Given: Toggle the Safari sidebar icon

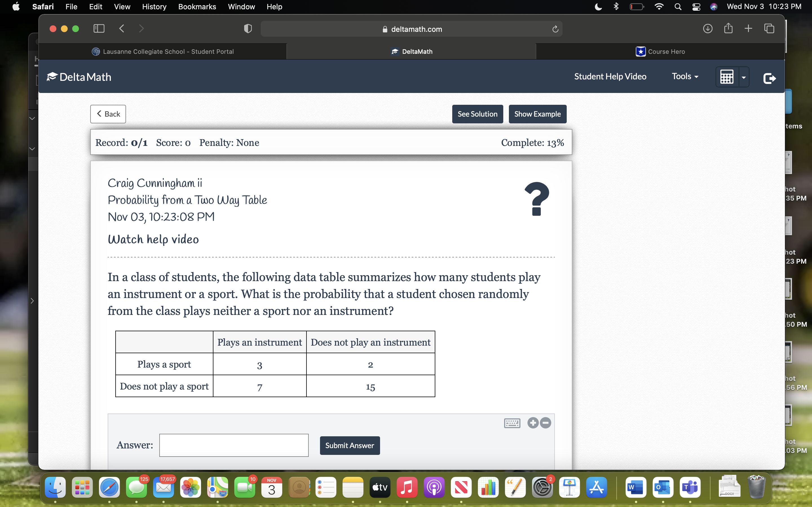Looking at the screenshot, I should [x=99, y=28].
